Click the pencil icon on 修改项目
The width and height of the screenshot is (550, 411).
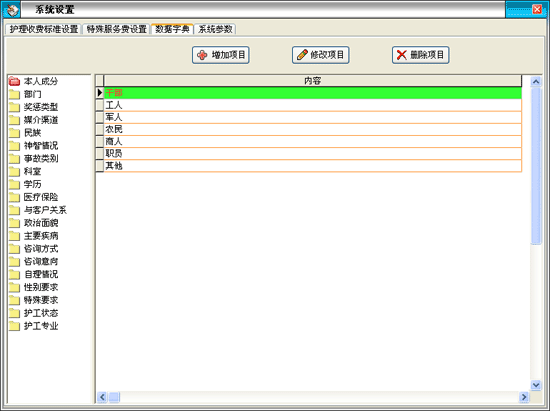click(302, 55)
